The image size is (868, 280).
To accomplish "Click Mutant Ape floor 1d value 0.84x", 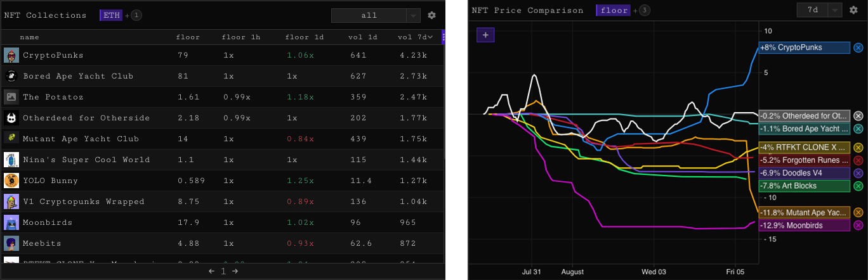I will pos(300,139).
